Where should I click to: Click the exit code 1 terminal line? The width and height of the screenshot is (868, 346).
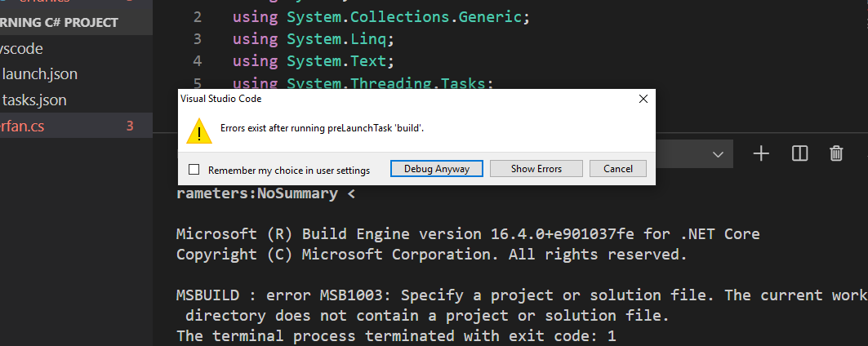click(396, 336)
